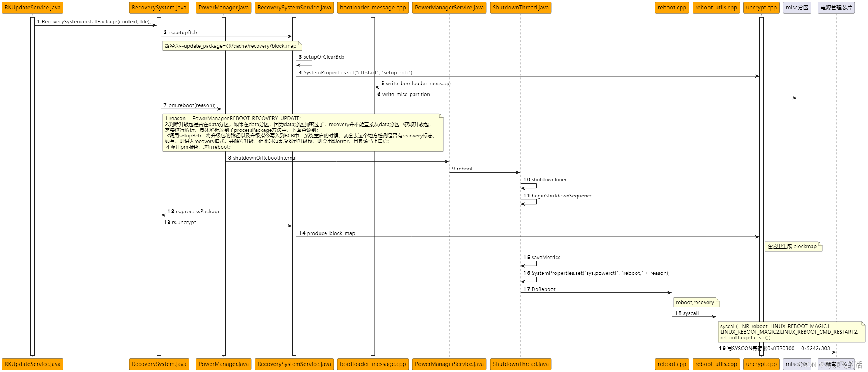
Task: Click the bottom ShutdownThread.java participant box
Action: pos(521,364)
